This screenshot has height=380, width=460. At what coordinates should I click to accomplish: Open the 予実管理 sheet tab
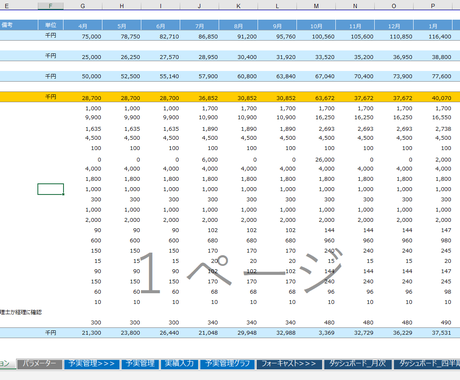click(x=140, y=364)
